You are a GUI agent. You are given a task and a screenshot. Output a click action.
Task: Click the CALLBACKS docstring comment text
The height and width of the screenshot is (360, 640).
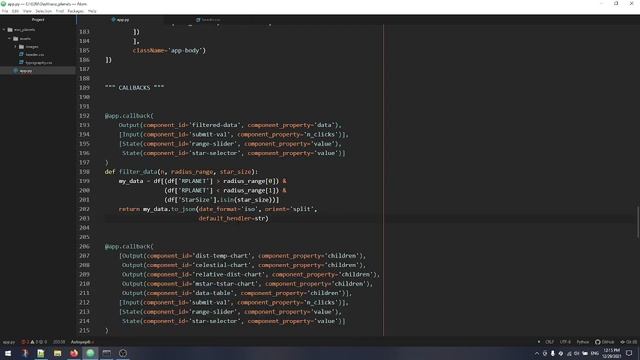(x=134, y=88)
